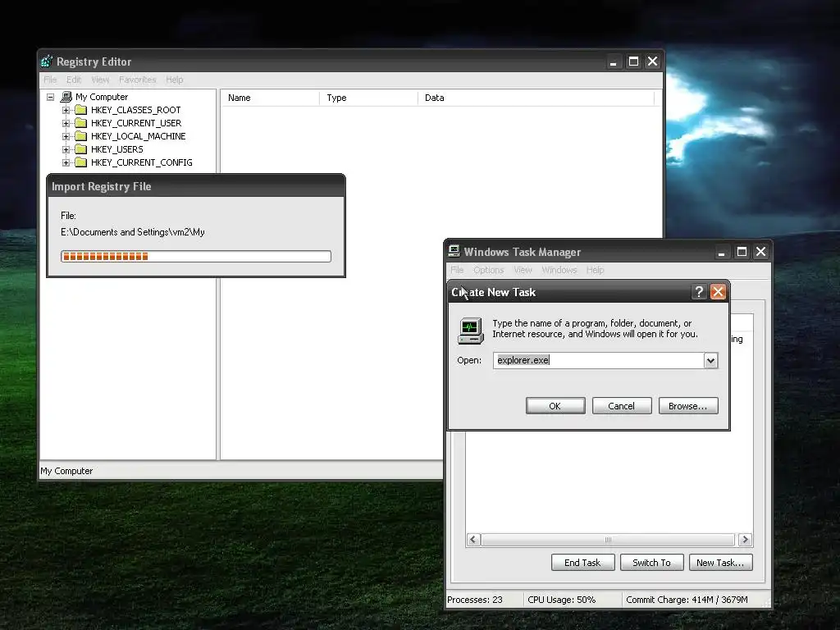The image size is (840, 630).
Task: Open the Options menu in Task Manager
Action: pos(489,270)
